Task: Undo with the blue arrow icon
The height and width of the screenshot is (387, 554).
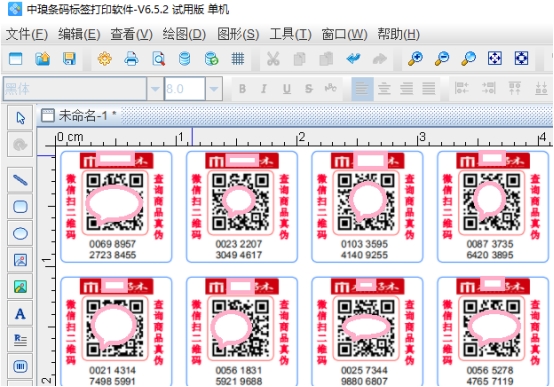Action: click(353, 58)
